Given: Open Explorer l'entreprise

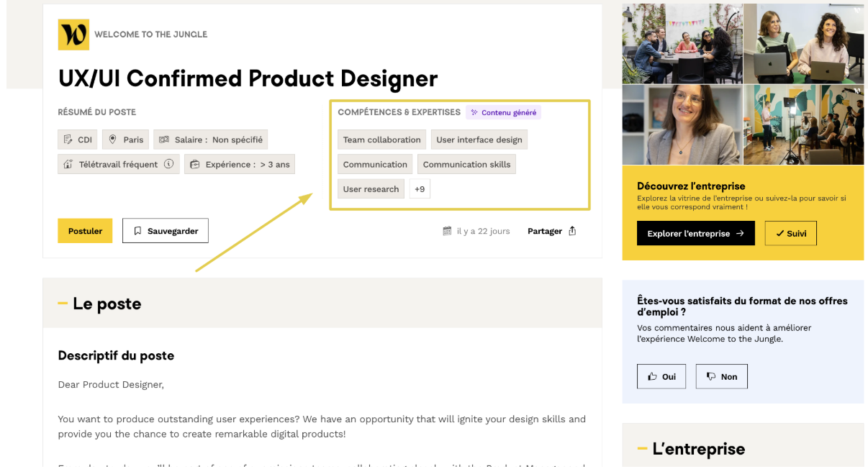Looking at the screenshot, I should tap(695, 233).
